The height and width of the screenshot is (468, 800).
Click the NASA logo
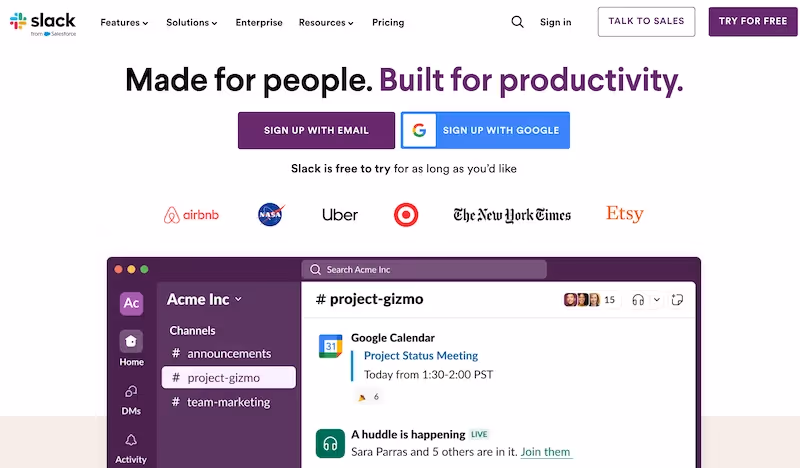tap(271, 214)
